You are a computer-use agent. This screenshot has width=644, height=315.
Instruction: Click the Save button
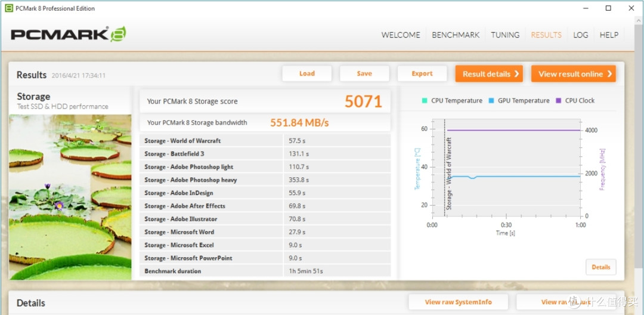(364, 73)
